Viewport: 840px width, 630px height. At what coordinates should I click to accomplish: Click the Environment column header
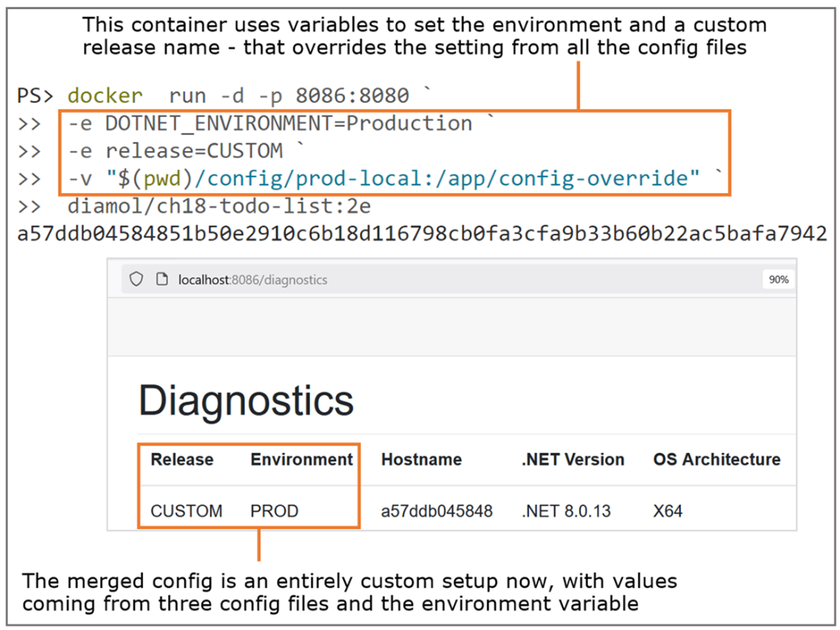pyautogui.click(x=302, y=459)
